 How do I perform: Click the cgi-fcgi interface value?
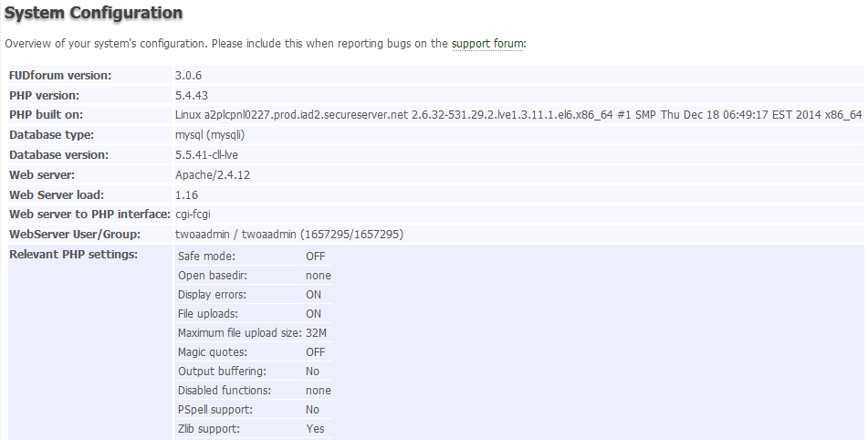pos(193,215)
